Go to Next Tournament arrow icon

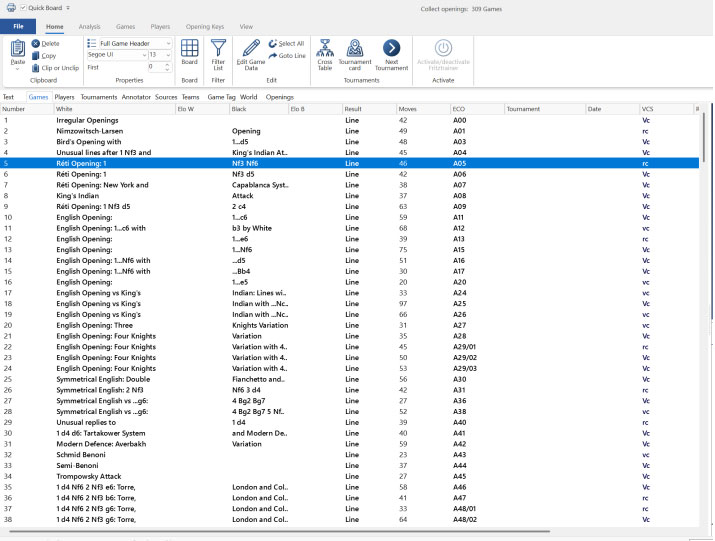[391, 48]
